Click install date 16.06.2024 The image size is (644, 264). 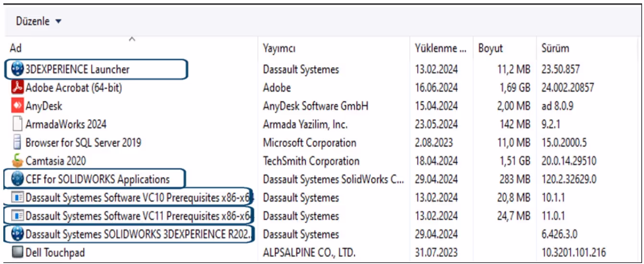tap(436, 87)
